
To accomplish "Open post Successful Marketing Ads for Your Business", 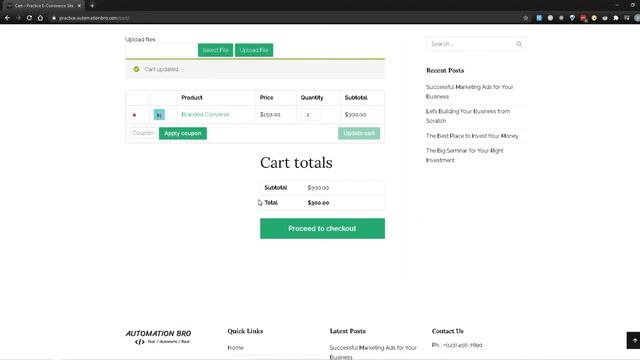I will click(x=470, y=92).
